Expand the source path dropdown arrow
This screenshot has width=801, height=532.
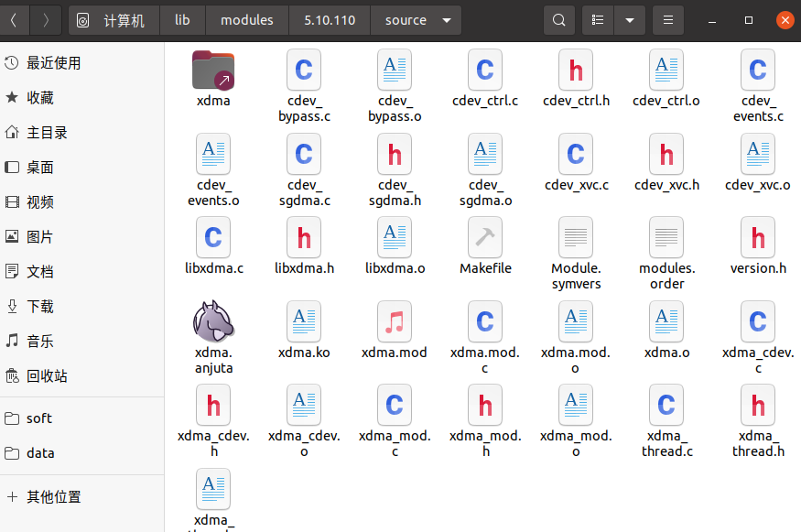(447, 20)
